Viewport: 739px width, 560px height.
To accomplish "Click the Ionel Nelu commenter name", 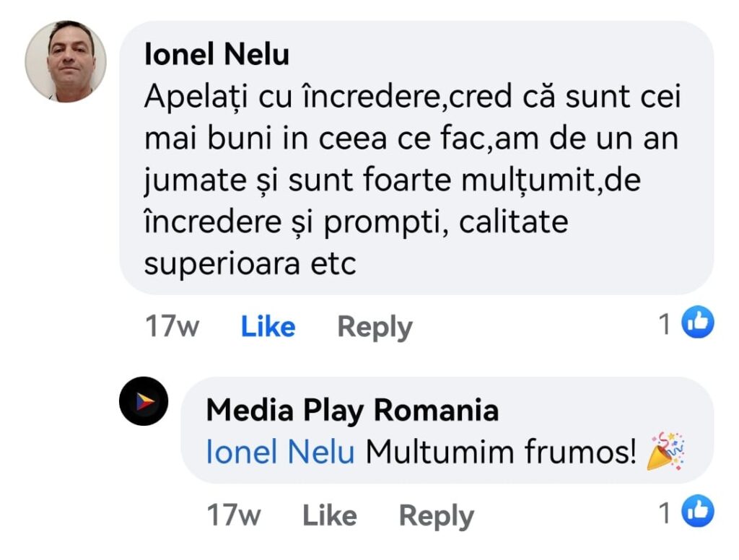I will pyautogui.click(x=217, y=54).
